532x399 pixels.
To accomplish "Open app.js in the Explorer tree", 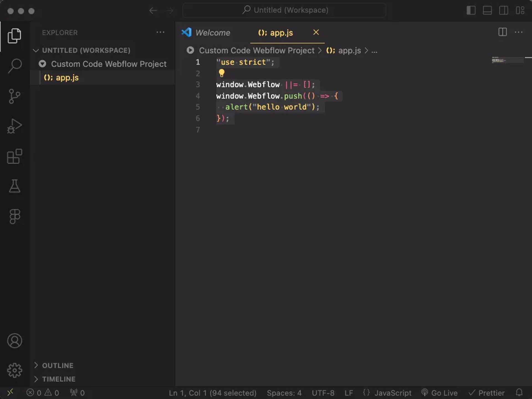I will [x=103, y=78].
